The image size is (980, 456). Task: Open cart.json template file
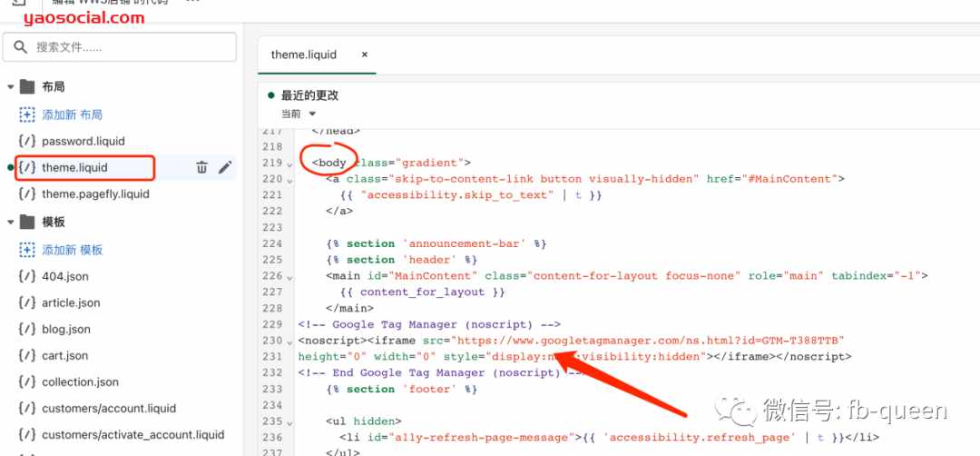point(65,355)
